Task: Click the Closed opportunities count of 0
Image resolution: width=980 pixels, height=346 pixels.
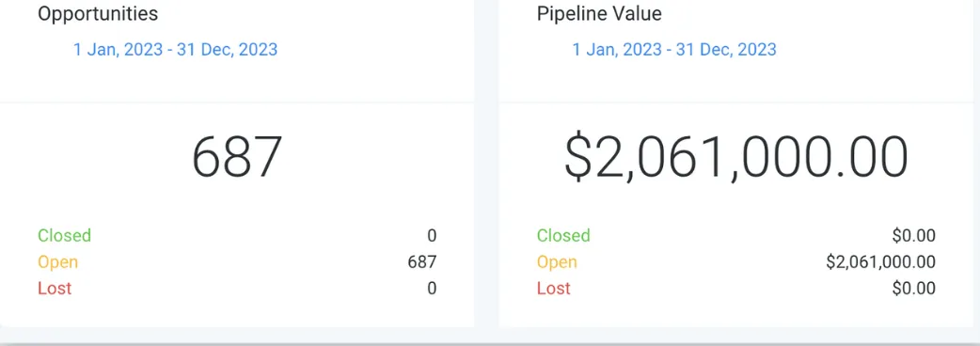Action: 432,235
